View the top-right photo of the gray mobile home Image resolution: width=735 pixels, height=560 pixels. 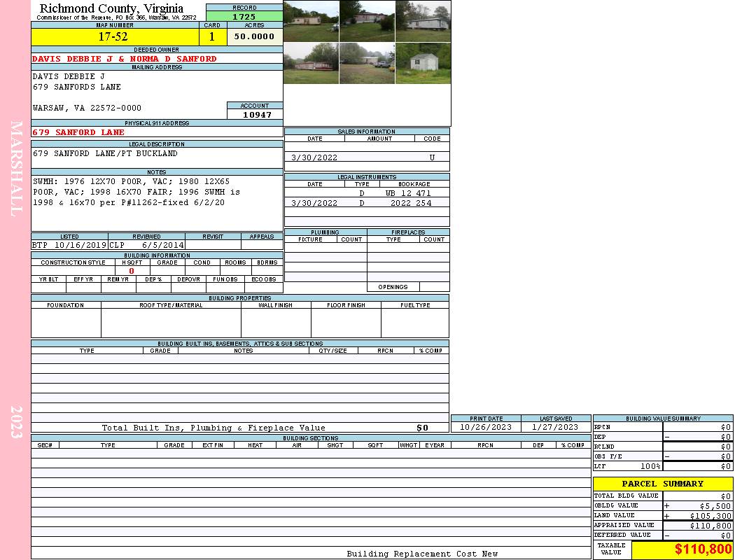click(423, 21)
